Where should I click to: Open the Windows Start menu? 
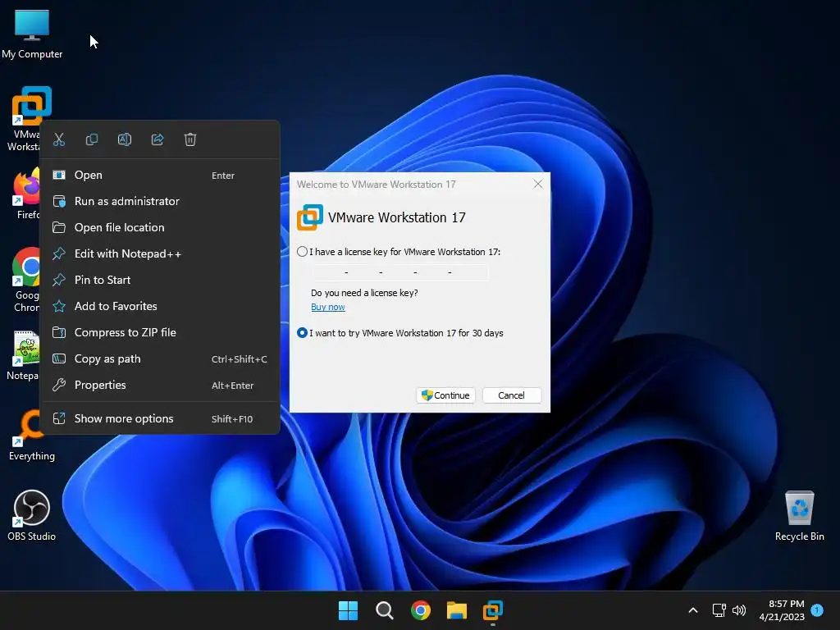(348, 610)
